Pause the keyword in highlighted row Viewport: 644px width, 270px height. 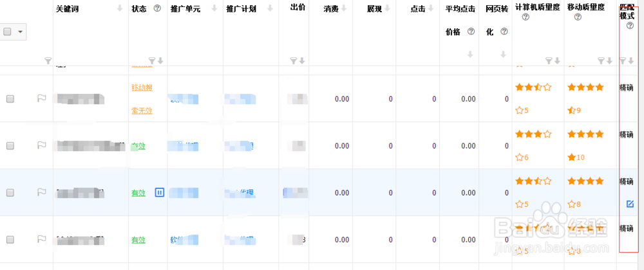[160, 192]
